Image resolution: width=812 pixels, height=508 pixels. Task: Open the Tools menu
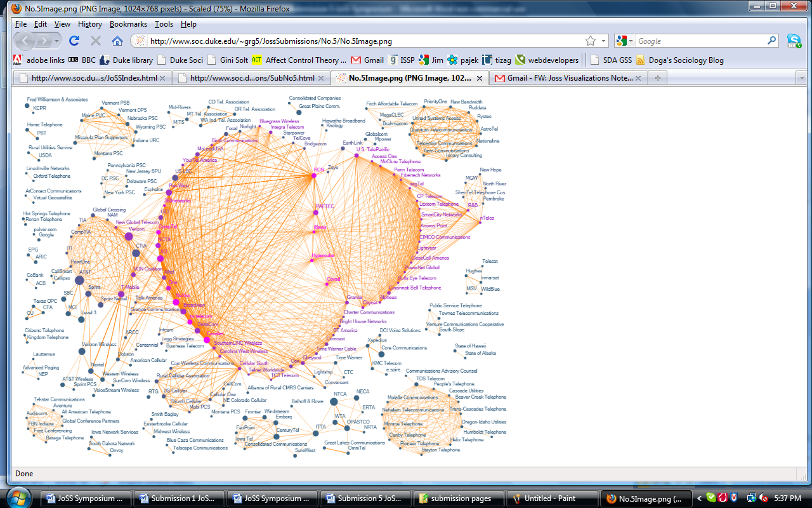coord(164,24)
